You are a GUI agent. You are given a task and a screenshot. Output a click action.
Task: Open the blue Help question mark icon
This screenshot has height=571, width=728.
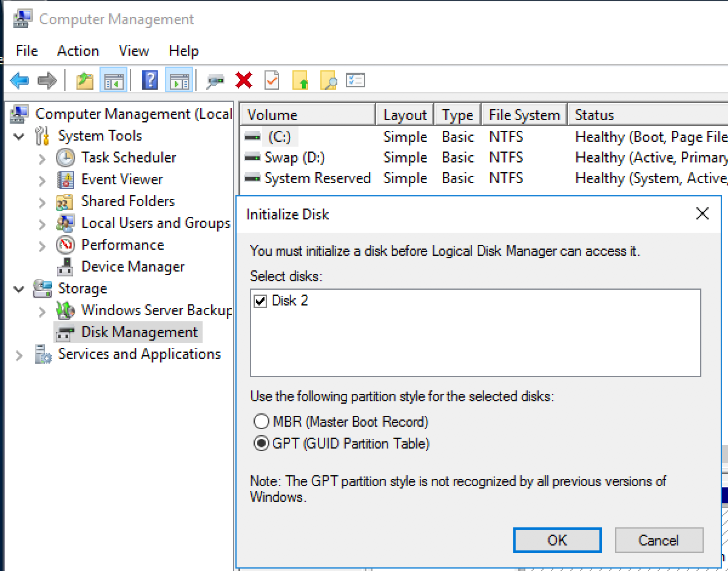tap(150, 80)
